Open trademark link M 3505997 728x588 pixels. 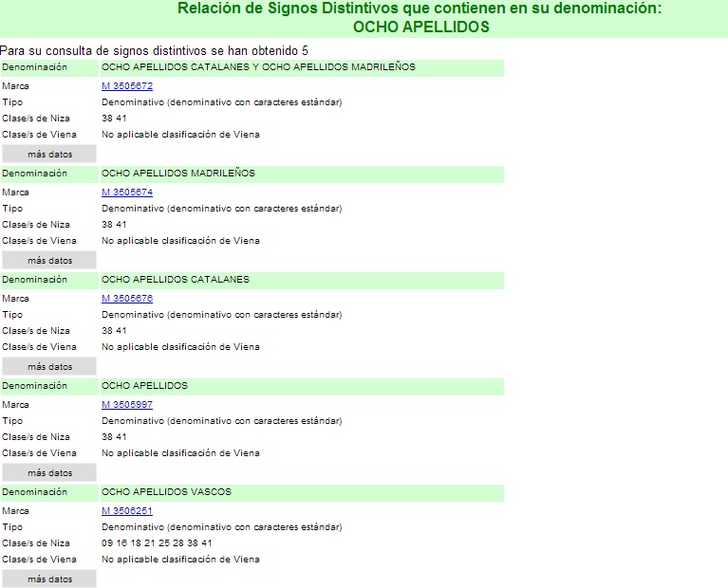coord(127,405)
